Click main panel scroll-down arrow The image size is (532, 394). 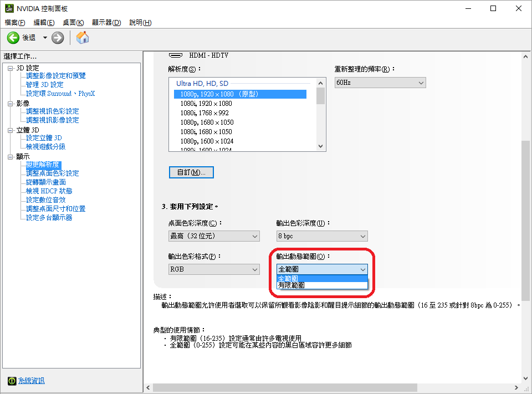point(525,378)
